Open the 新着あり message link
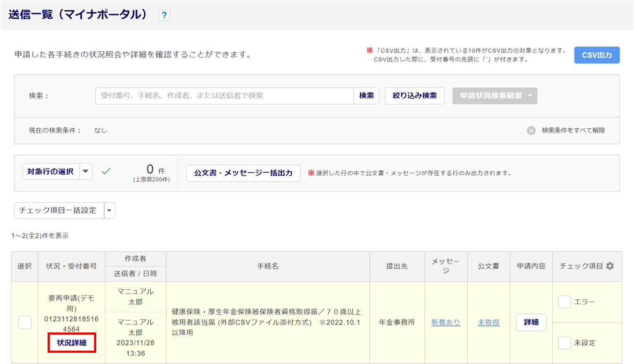 [x=445, y=323]
